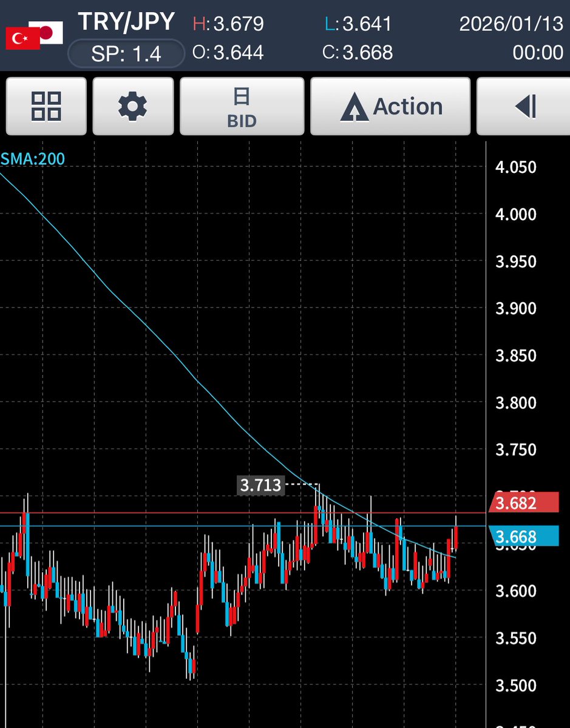Tap the close value C: 3.668
The height and width of the screenshot is (728, 570).
click(358, 53)
